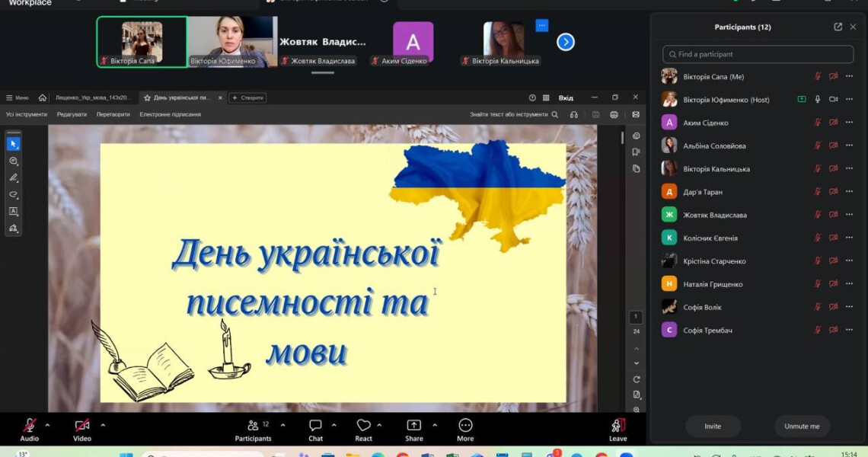Open more options for Софія Трембач

(849, 330)
